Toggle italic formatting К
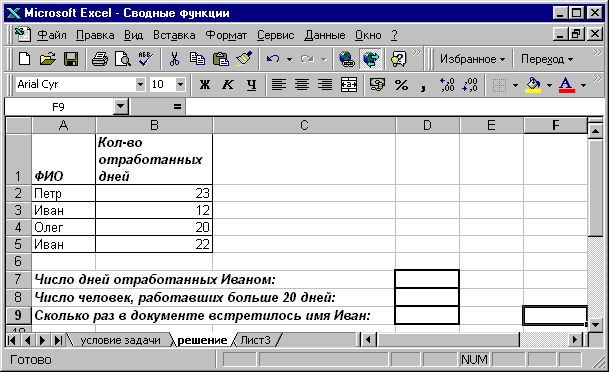The image size is (609, 372). click(228, 84)
